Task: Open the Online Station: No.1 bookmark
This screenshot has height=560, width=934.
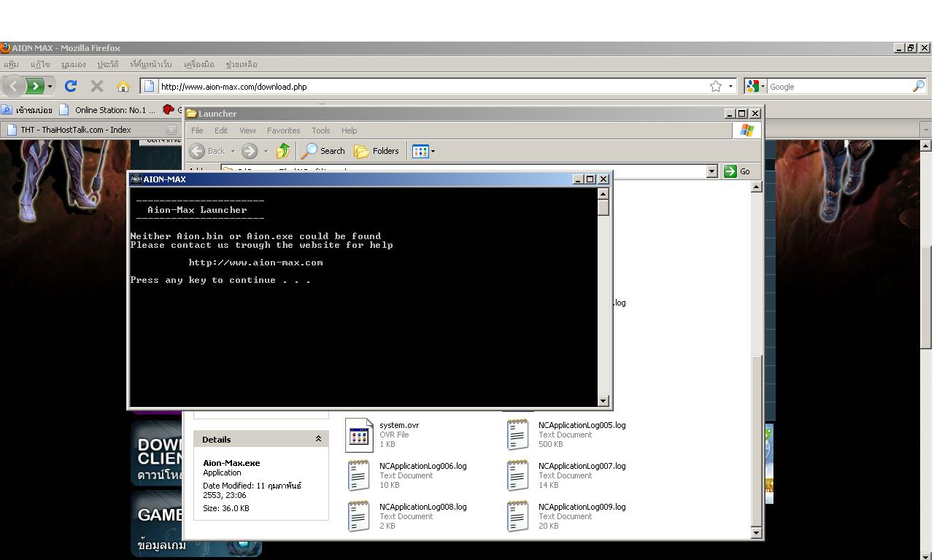Action: coord(107,110)
